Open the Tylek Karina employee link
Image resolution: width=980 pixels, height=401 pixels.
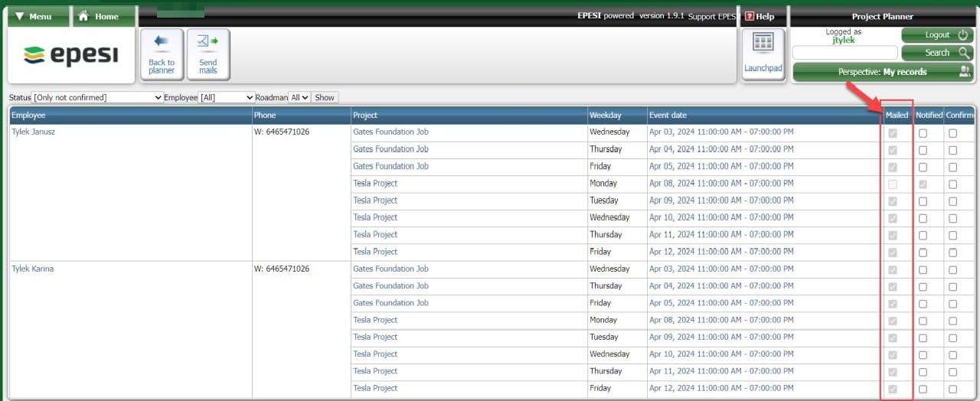(x=32, y=269)
